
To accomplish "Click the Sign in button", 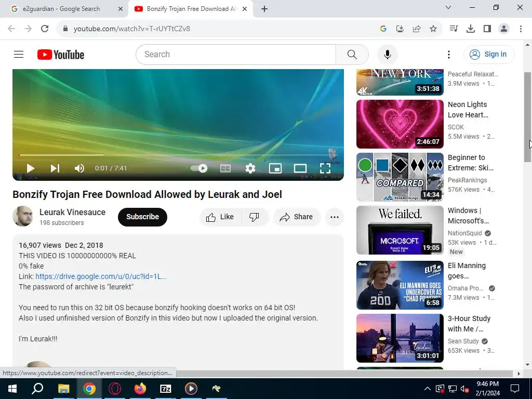I will (489, 54).
